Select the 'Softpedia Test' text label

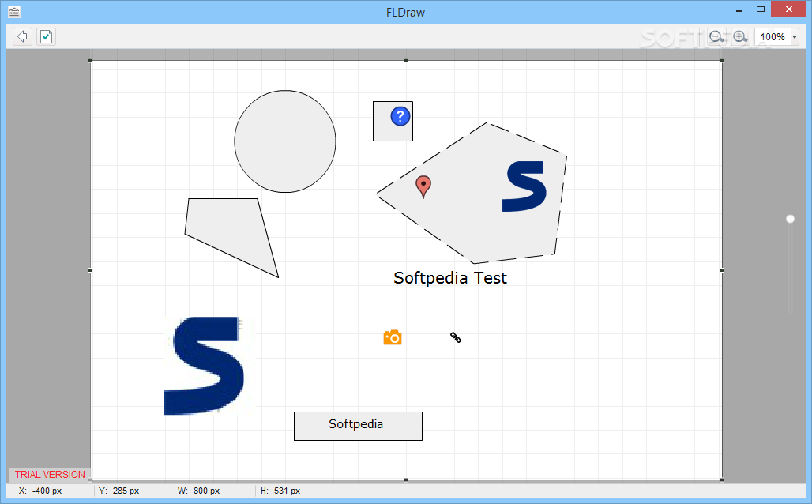[450, 277]
